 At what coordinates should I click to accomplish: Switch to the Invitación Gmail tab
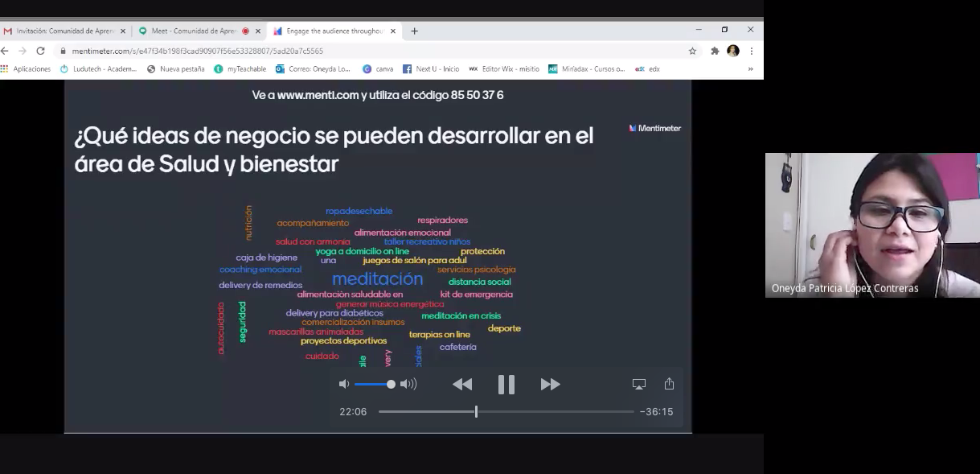pos(64,31)
